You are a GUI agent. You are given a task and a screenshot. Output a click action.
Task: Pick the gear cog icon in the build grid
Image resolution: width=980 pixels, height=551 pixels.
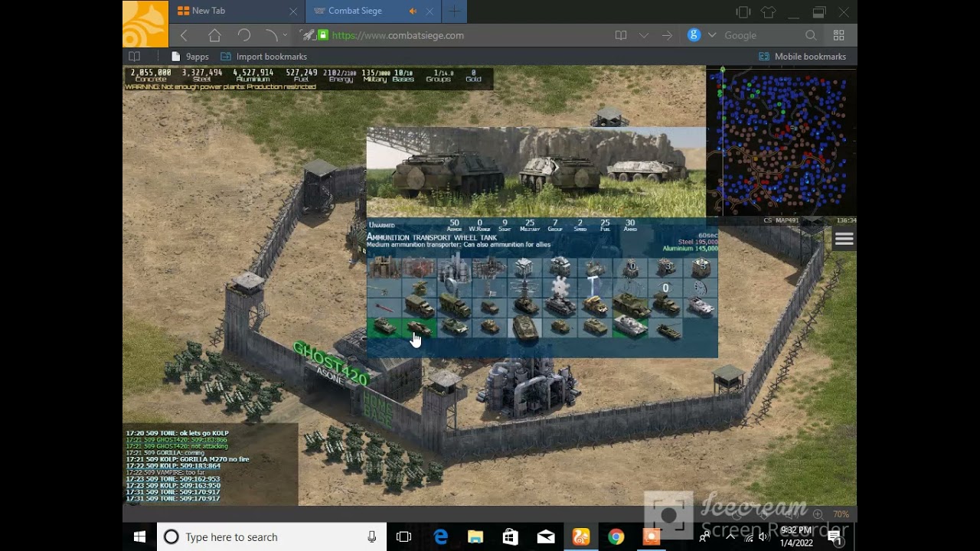[x=560, y=288]
